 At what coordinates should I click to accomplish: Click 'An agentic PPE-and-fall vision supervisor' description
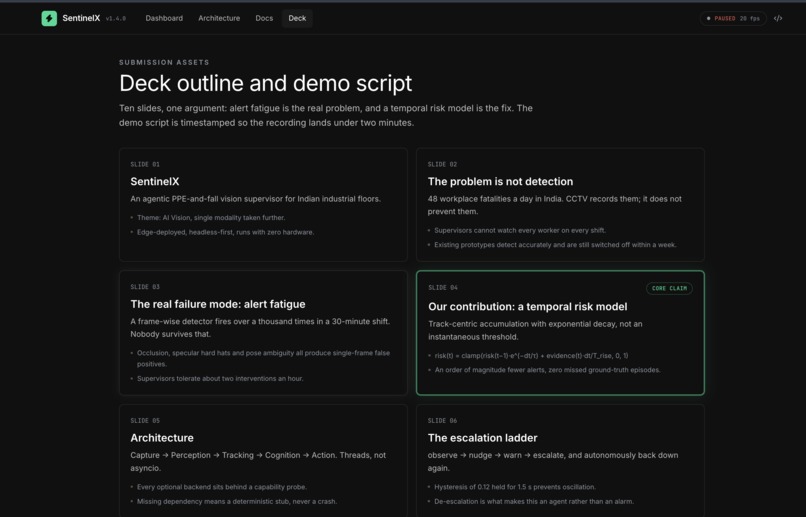click(x=255, y=199)
